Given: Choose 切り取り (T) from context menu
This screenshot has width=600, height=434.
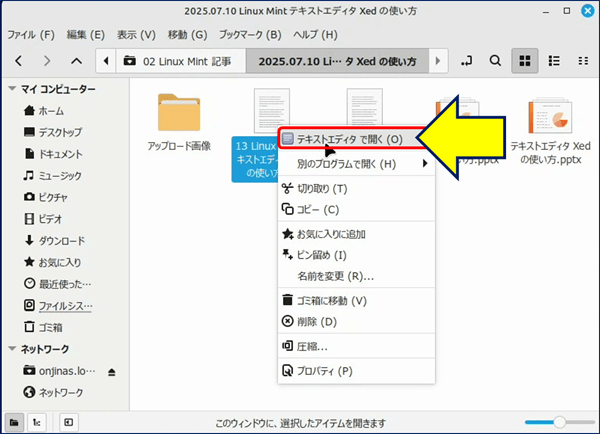Looking at the screenshot, I should [x=357, y=189].
